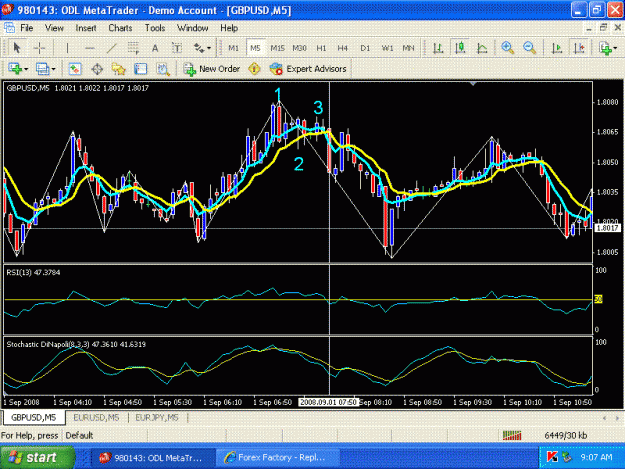Open the Fibonacci retracement tool
Image resolution: width=625 pixels, height=469 pixels.
pyautogui.click(x=133, y=48)
